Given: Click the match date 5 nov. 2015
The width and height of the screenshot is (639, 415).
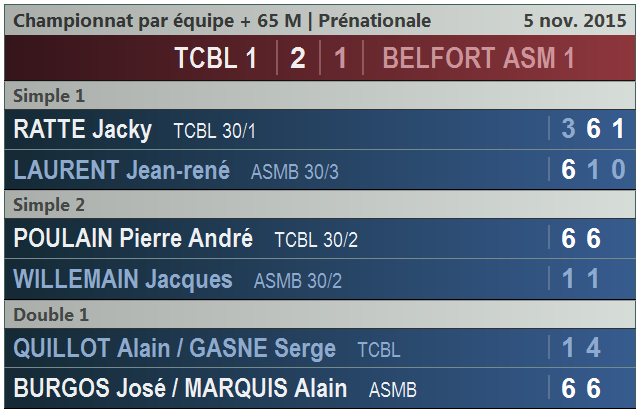Looking at the screenshot, I should coord(570,20).
